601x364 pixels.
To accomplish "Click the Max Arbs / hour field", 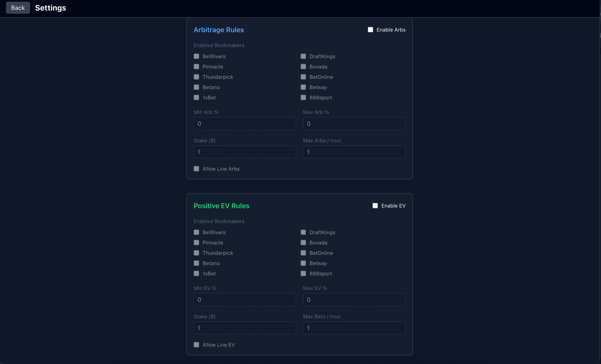I will [354, 152].
